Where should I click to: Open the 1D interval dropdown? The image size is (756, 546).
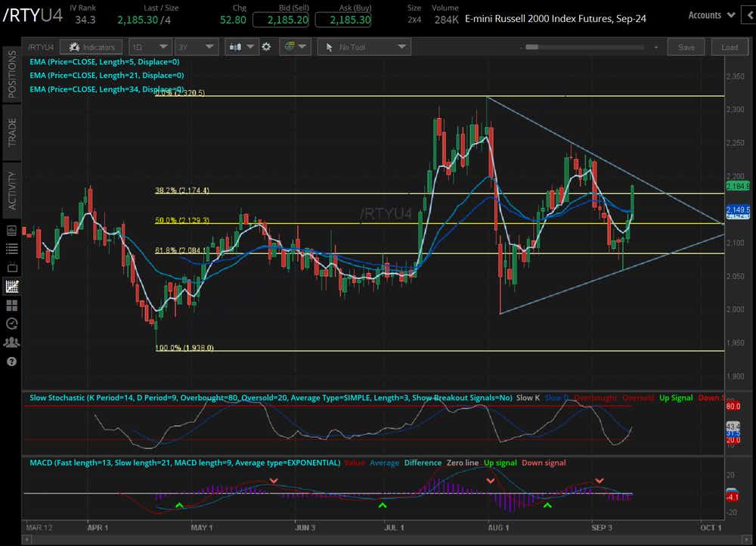click(150, 47)
